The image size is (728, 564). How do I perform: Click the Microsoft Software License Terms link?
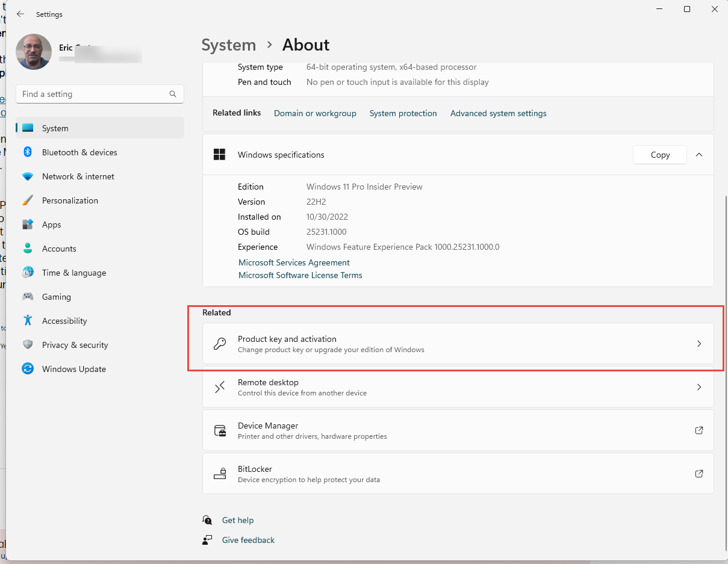300,275
